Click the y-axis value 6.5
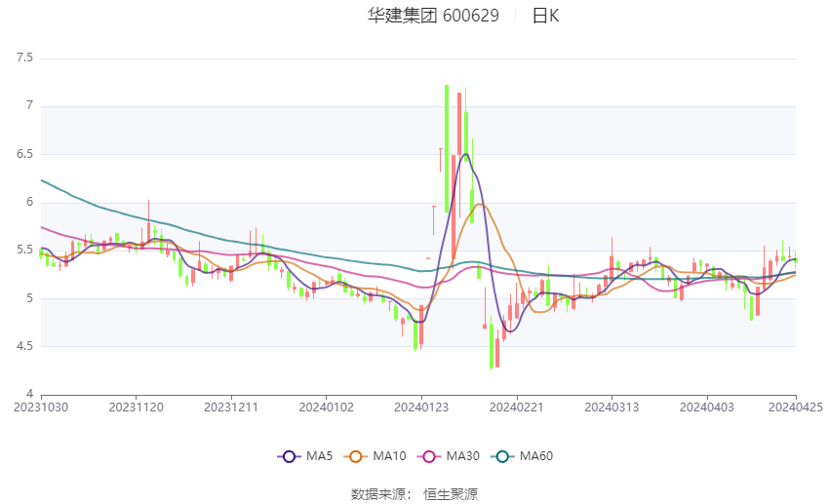 tap(24, 154)
